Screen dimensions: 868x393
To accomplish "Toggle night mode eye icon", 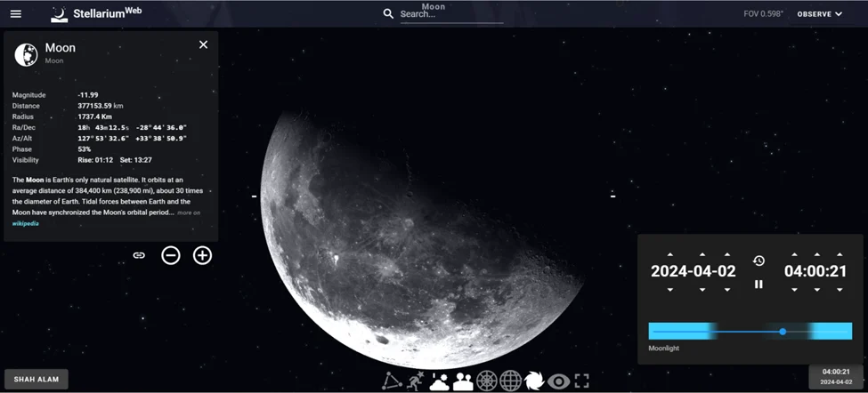I will 558,381.
